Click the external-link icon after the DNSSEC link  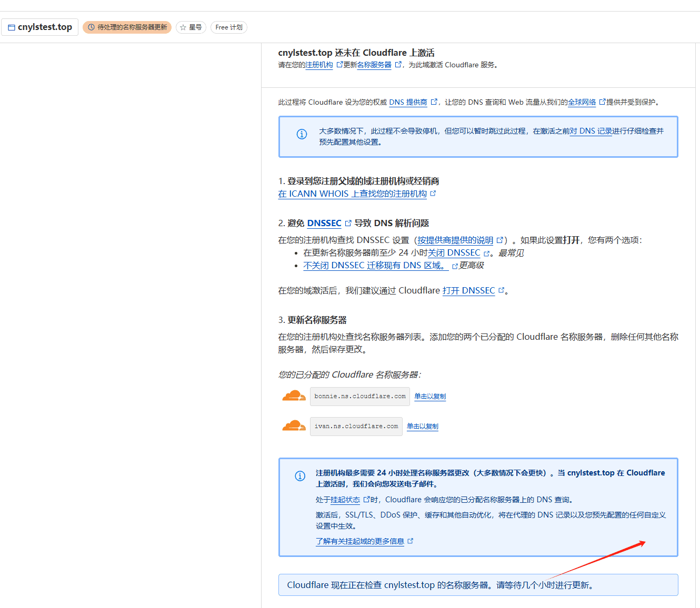click(348, 222)
